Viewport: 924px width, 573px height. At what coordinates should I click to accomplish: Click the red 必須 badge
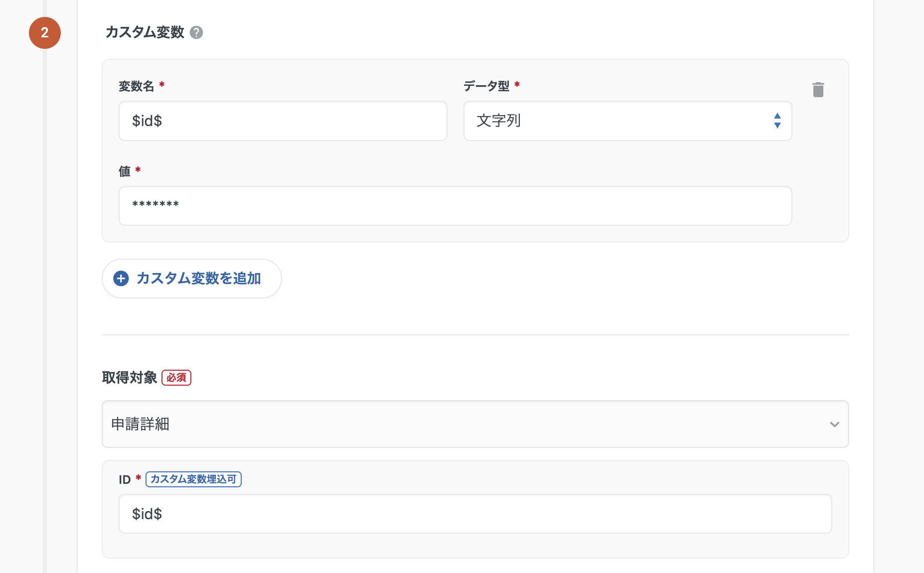click(176, 378)
